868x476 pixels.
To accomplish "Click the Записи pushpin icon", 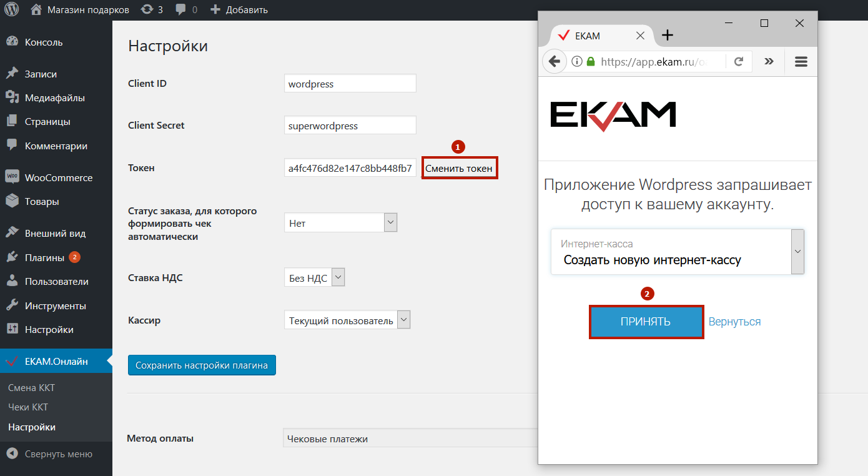I will pyautogui.click(x=12, y=74).
